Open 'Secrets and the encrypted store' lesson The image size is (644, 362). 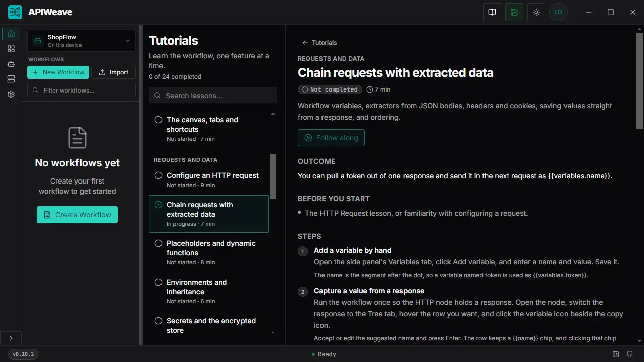(209, 326)
